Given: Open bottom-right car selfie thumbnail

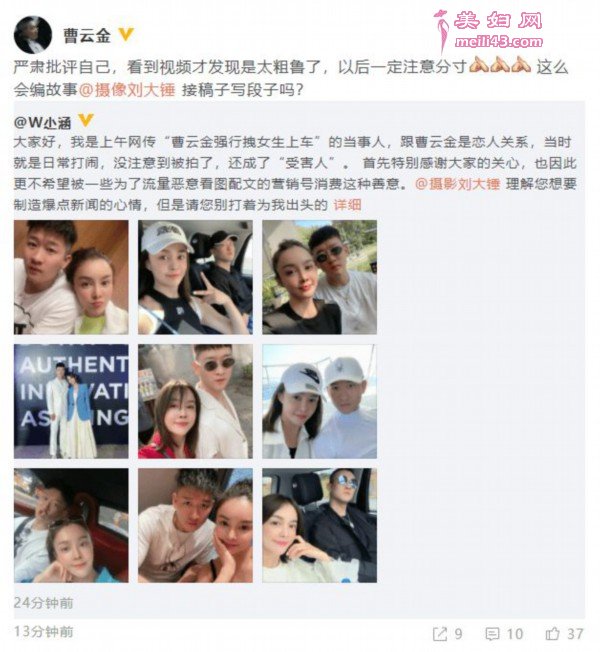Looking at the screenshot, I should pos(319,526).
